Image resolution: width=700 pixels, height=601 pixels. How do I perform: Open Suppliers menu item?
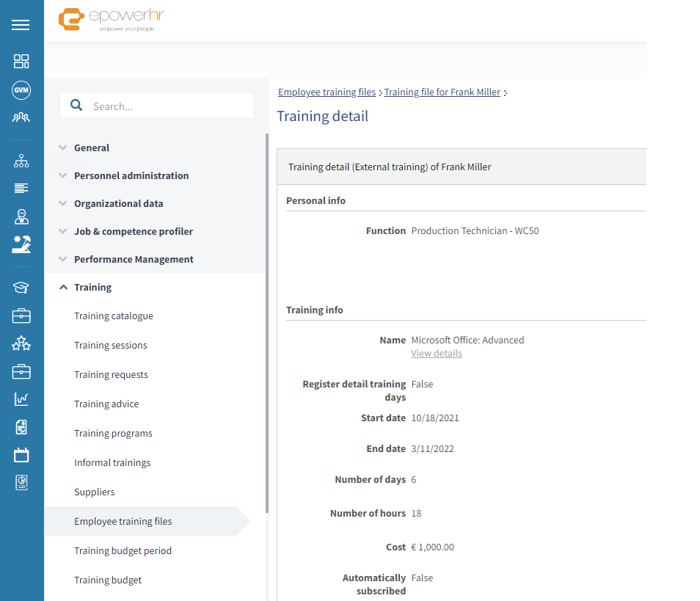pos(94,492)
